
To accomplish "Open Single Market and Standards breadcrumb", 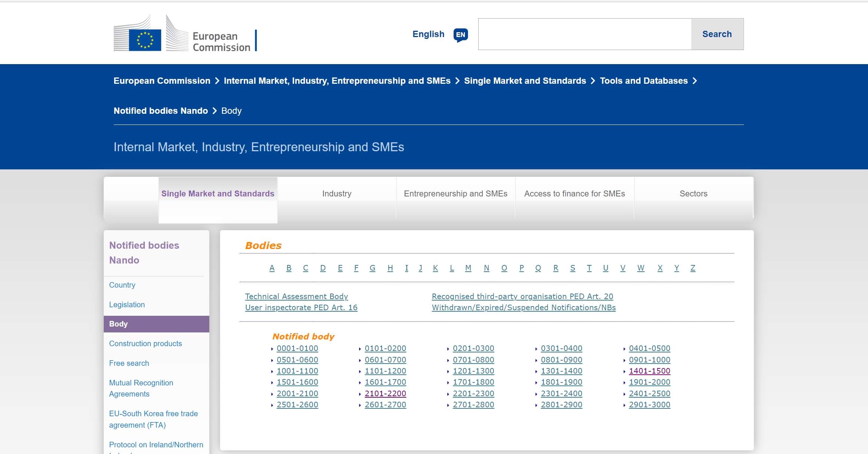I will (x=525, y=81).
